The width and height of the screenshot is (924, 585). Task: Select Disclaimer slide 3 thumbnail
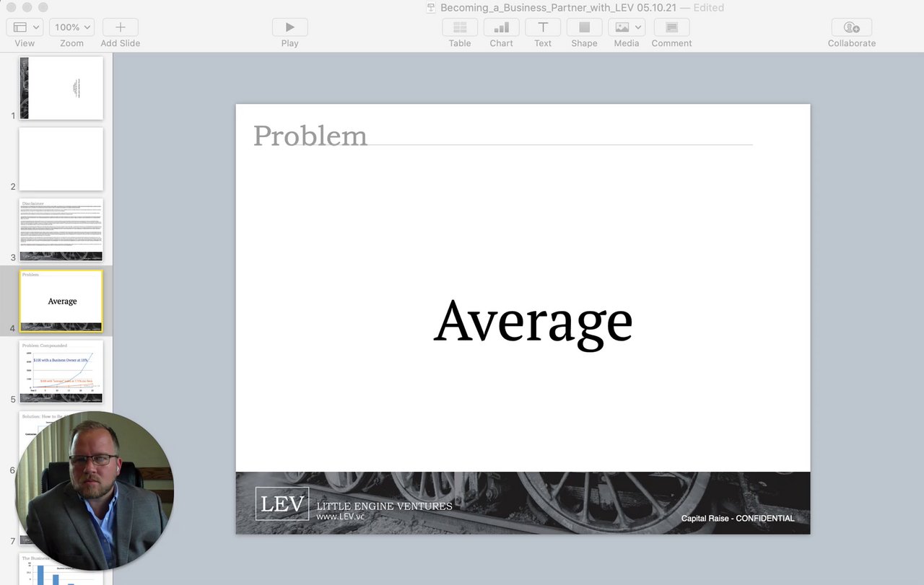point(61,229)
